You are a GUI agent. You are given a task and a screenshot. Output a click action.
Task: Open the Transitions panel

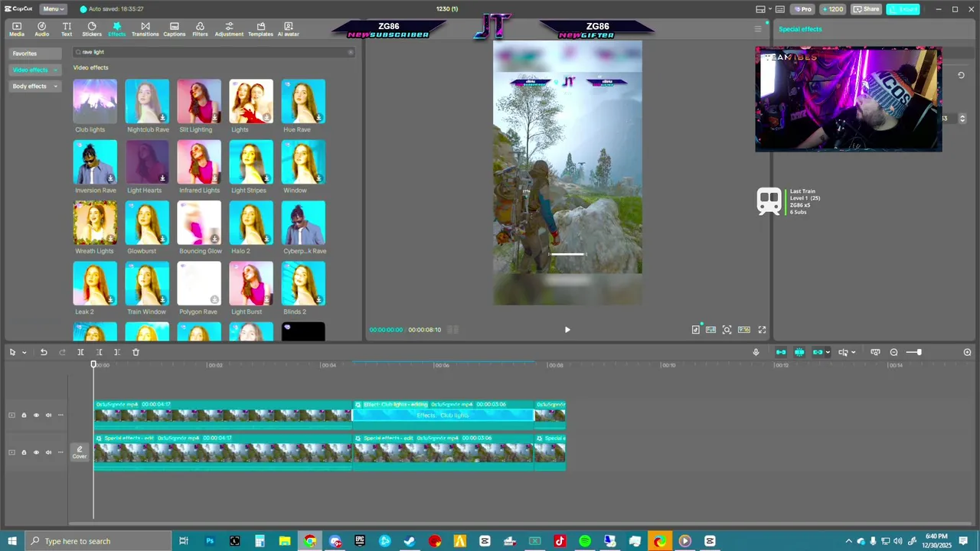coord(145,29)
